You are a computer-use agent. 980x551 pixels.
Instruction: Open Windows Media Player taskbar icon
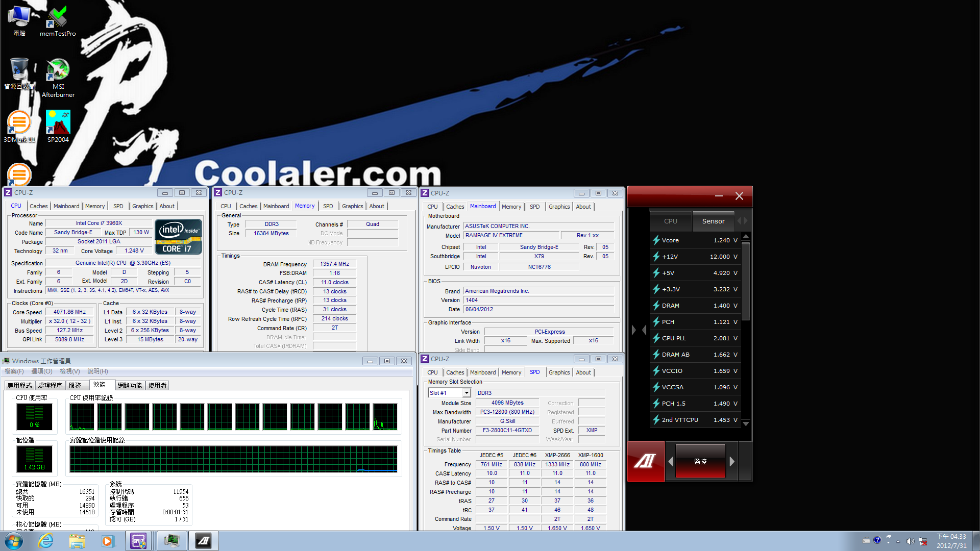click(x=107, y=541)
